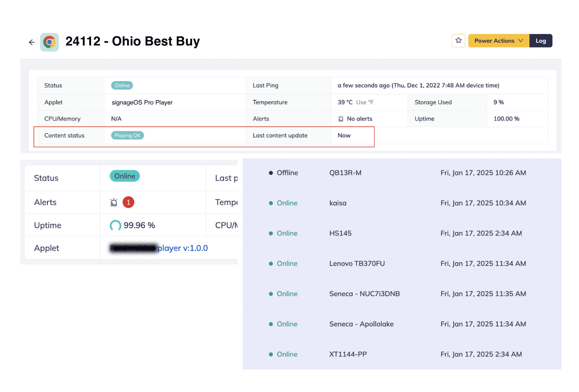Click the Chrome device icon
Viewport: 579px width, 392px height.
click(50, 42)
